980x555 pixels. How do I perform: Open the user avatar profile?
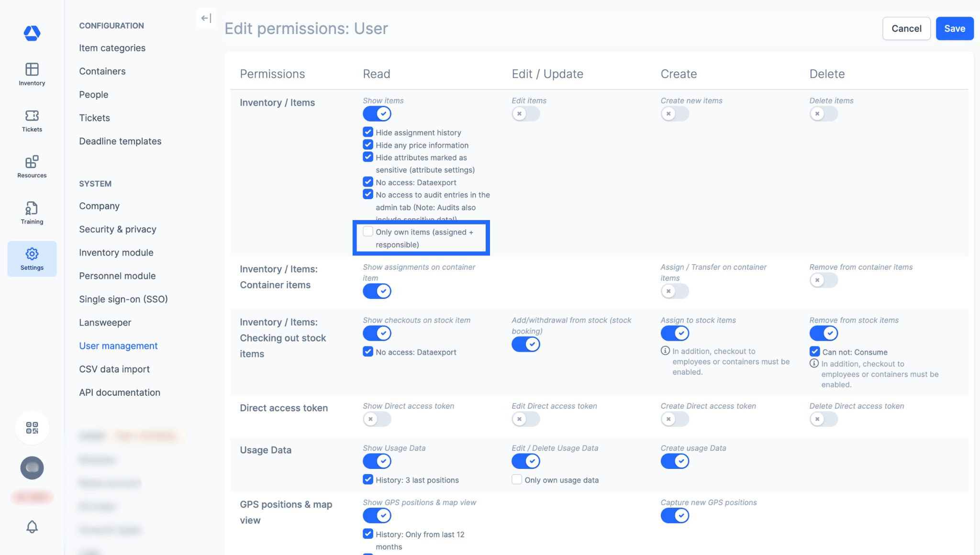click(x=32, y=468)
